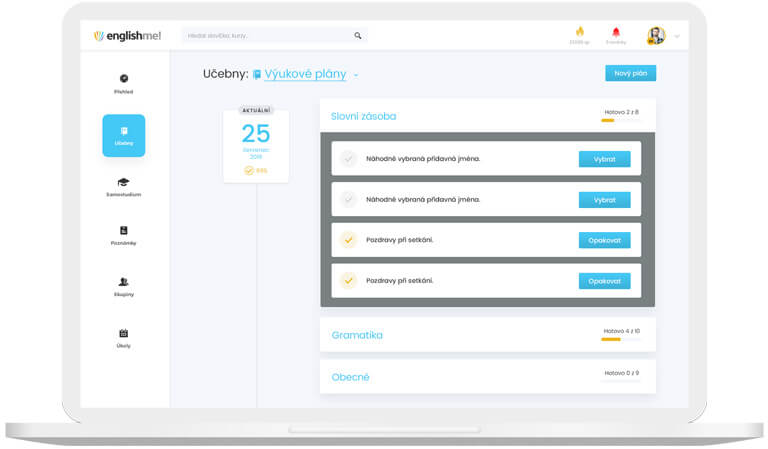
Task: Click the Nový plán button
Action: tap(630, 73)
